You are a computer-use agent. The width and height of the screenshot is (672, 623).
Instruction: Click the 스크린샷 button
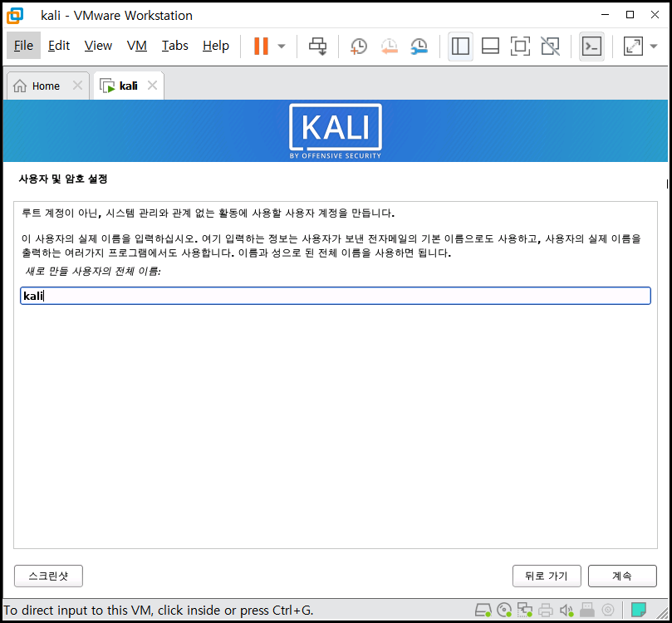click(x=48, y=576)
